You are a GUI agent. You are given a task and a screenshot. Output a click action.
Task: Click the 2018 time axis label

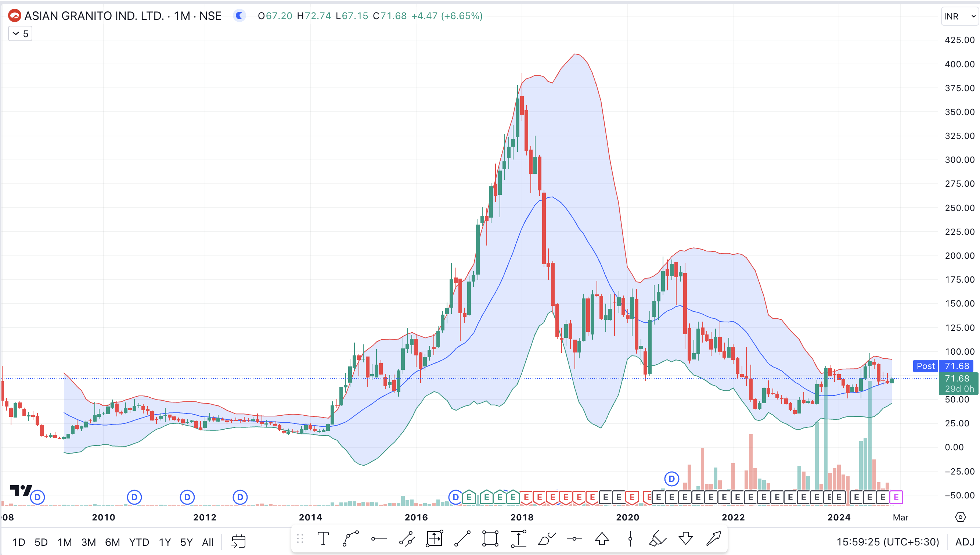point(522,517)
